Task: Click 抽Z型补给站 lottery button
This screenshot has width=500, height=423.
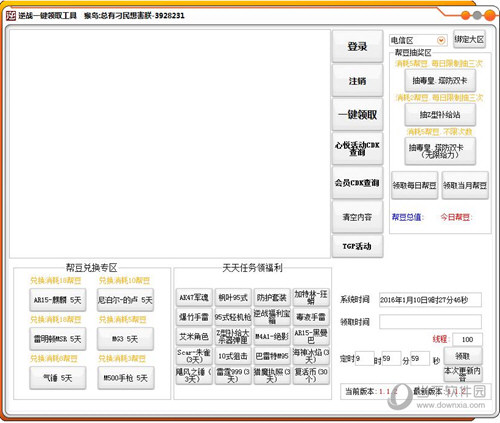Action: point(440,115)
